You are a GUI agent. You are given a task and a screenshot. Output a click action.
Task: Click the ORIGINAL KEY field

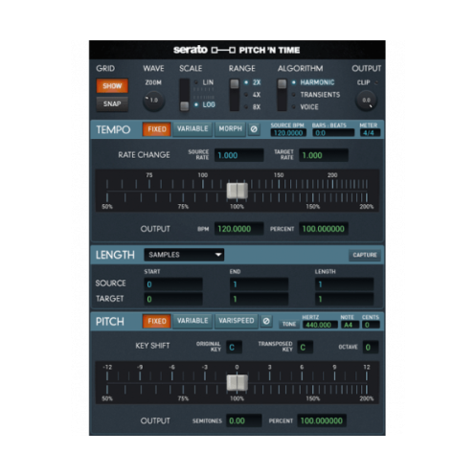(x=234, y=348)
